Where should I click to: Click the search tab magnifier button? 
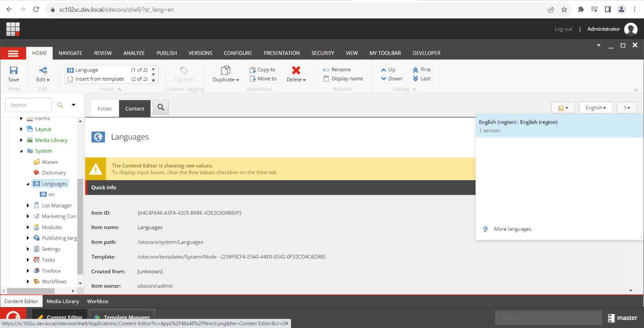(x=161, y=107)
